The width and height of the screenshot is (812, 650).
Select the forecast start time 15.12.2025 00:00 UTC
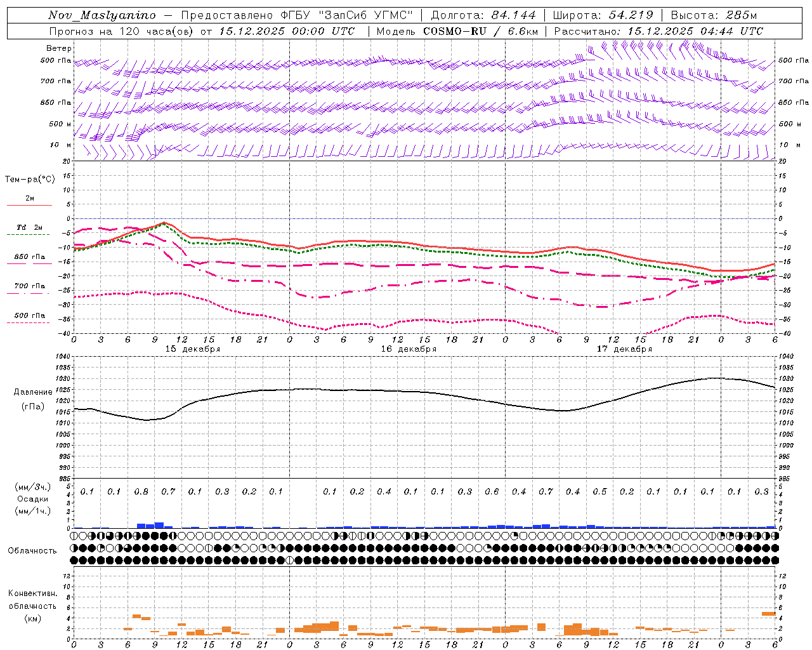pos(286,31)
